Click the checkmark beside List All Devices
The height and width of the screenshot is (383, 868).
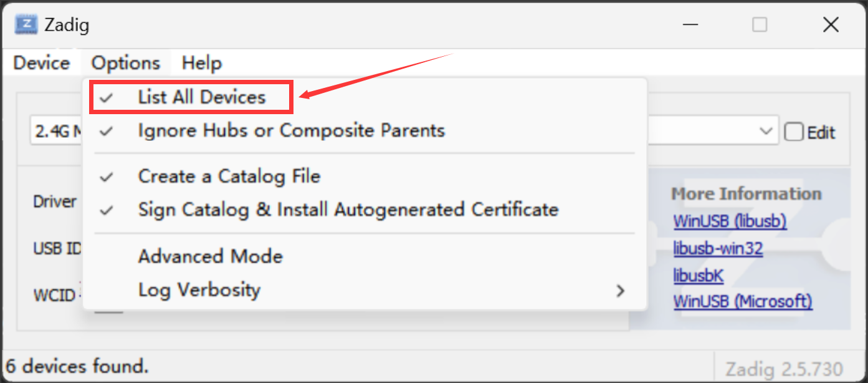107,98
